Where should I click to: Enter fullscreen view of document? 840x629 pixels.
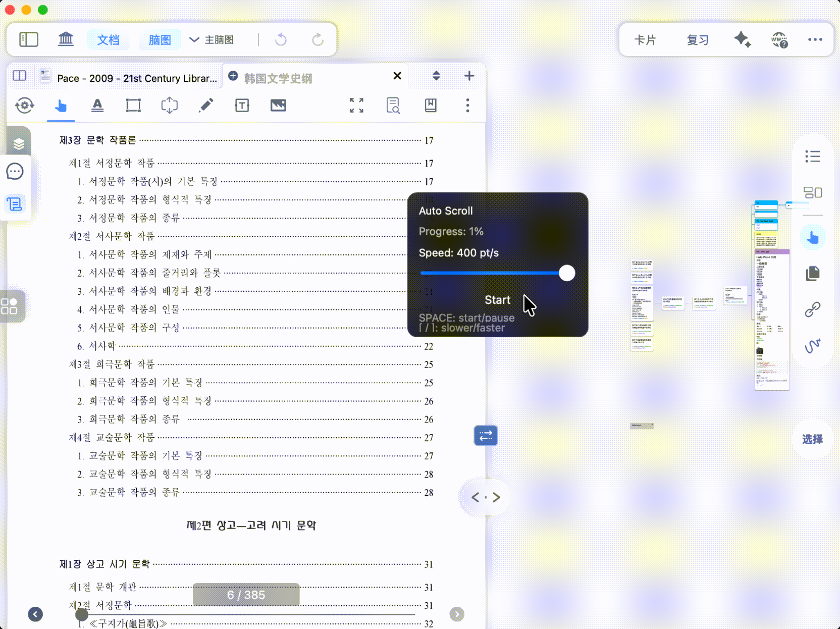point(356,106)
